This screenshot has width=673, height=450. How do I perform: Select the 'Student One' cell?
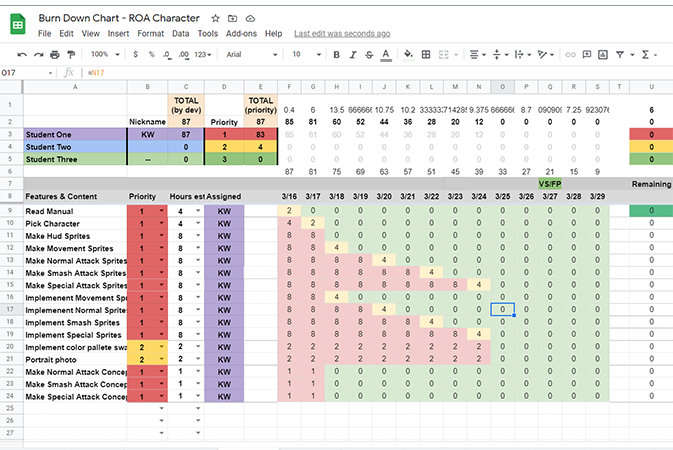pos(75,134)
